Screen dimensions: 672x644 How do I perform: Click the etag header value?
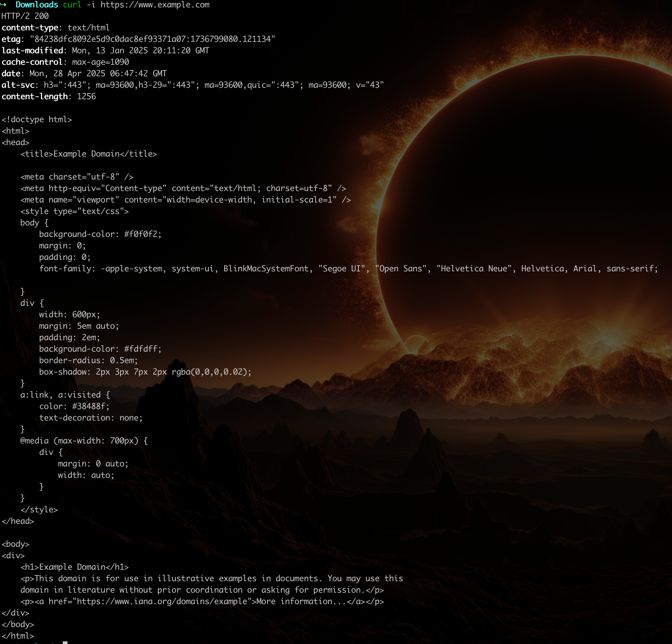(x=153, y=39)
